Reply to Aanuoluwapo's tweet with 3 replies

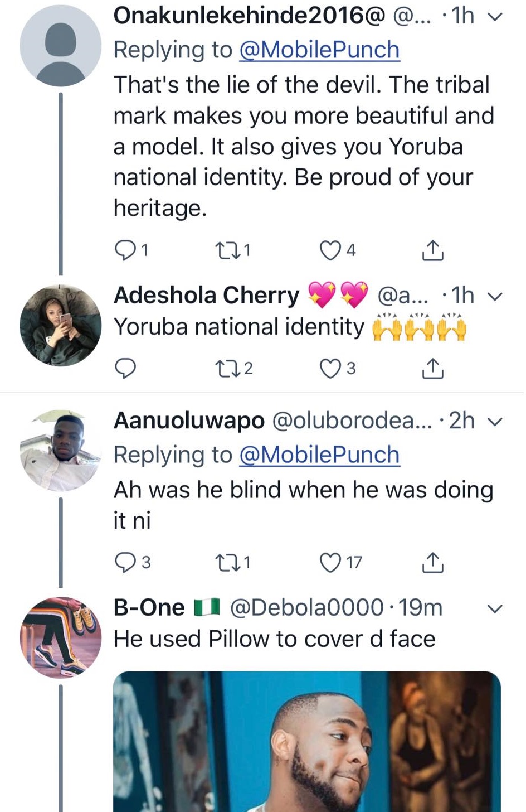tap(124, 562)
